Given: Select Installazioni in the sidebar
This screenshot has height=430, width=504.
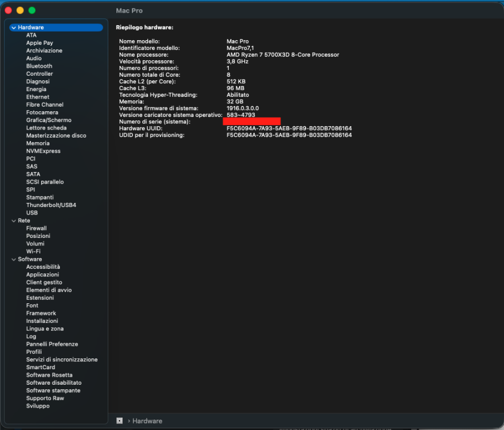Looking at the screenshot, I should (42, 321).
